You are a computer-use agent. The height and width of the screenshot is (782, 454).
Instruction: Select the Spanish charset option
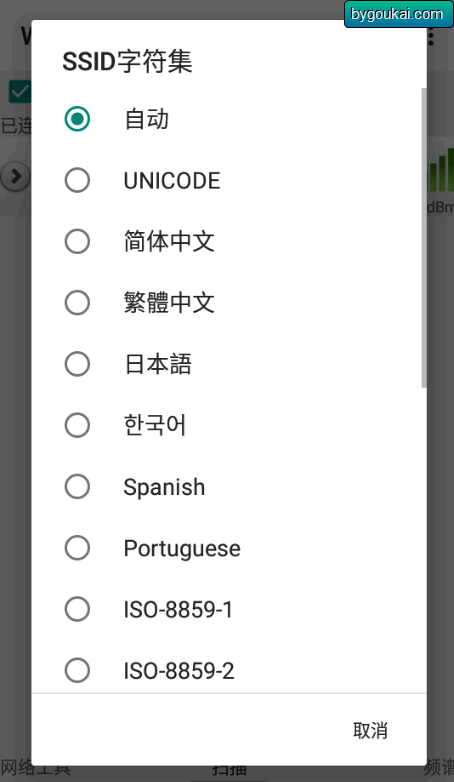coord(229,487)
